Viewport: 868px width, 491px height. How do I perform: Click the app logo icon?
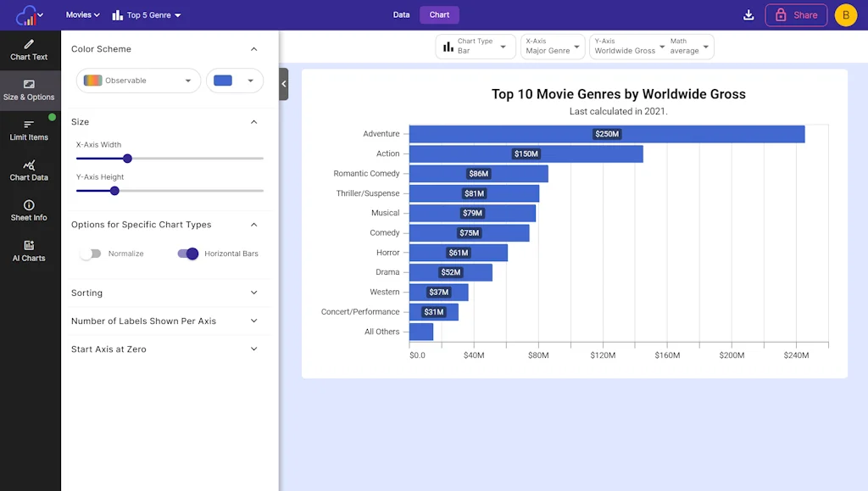29,15
